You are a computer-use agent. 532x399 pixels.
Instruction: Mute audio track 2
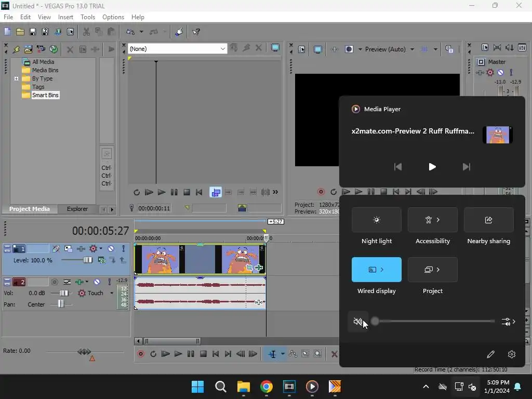(97, 282)
